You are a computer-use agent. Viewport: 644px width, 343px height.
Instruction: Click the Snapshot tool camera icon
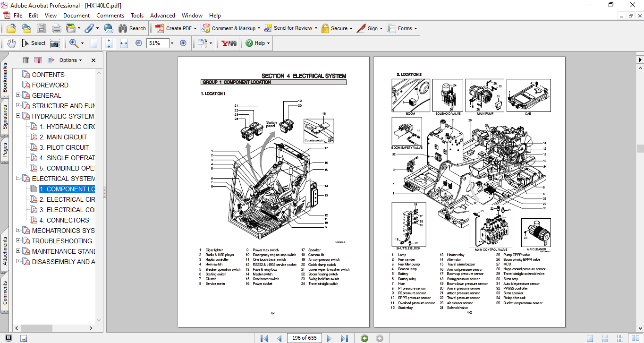55,43
